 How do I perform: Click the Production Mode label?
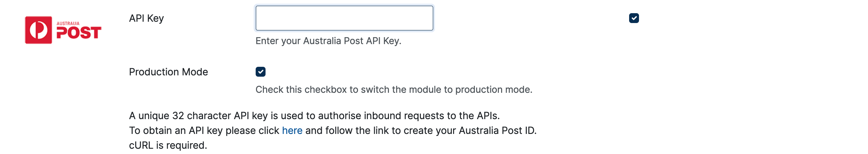pyautogui.click(x=168, y=72)
